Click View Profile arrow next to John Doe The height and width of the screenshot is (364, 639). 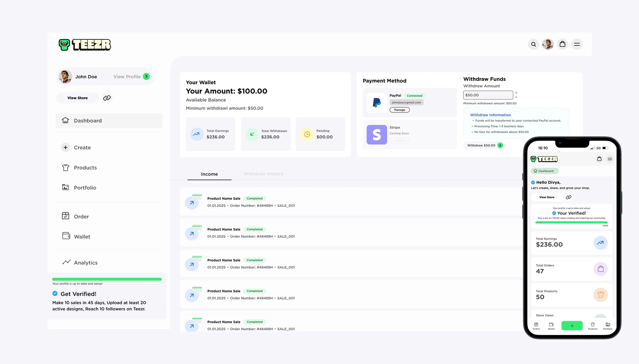(x=146, y=77)
